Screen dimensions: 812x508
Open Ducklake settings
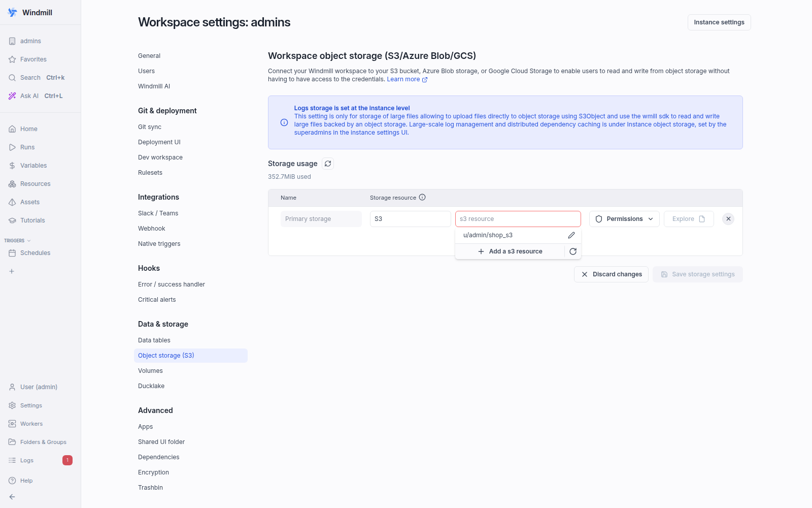(x=151, y=386)
